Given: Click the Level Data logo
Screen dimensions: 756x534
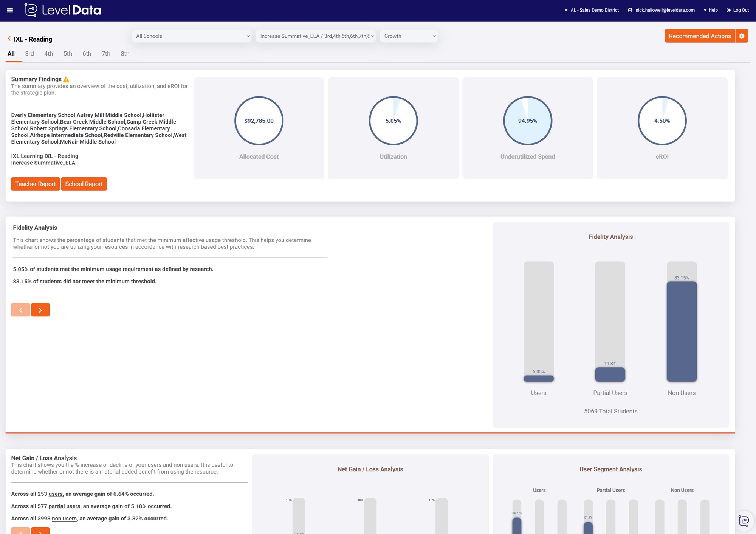Looking at the screenshot, I should click(63, 10).
